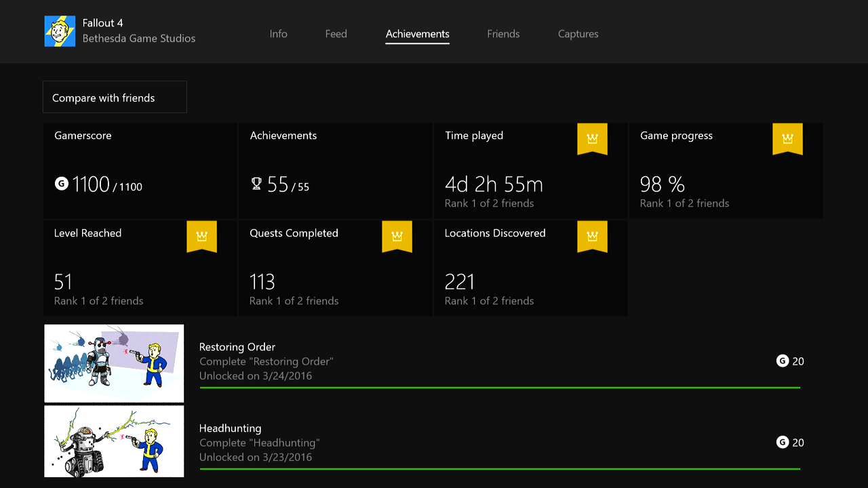Screen dimensions: 868x488
Task: Click the Bethesda Game Studios publisher name
Action: (139, 39)
